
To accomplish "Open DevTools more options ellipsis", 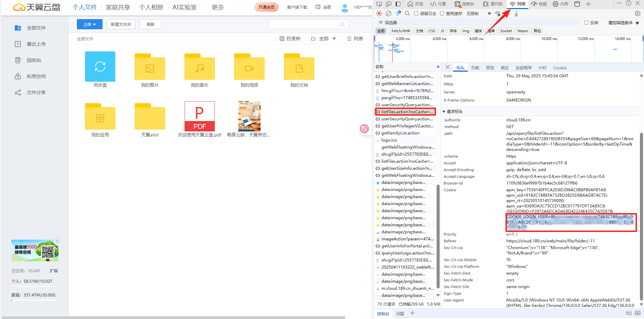I will (x=619, y=3).
